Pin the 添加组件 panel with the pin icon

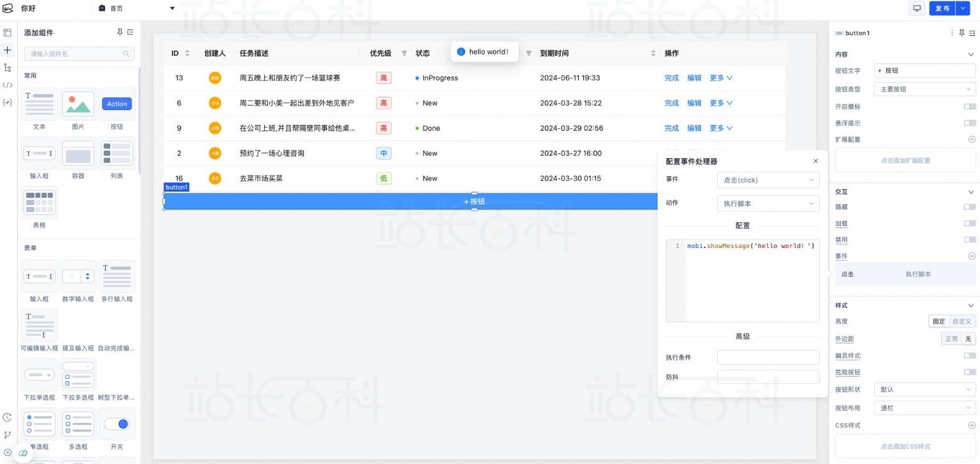[119, 32]
